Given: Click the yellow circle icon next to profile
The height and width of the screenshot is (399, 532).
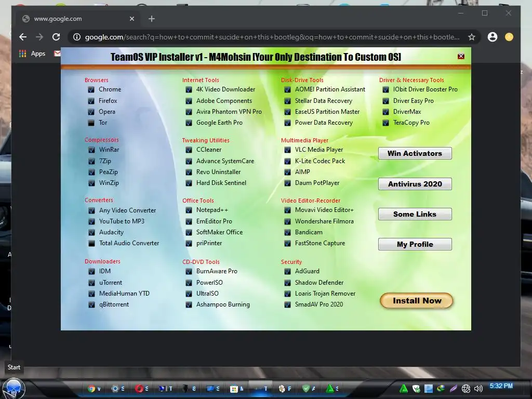Looking at the screenshot, I should coord(509,37).
